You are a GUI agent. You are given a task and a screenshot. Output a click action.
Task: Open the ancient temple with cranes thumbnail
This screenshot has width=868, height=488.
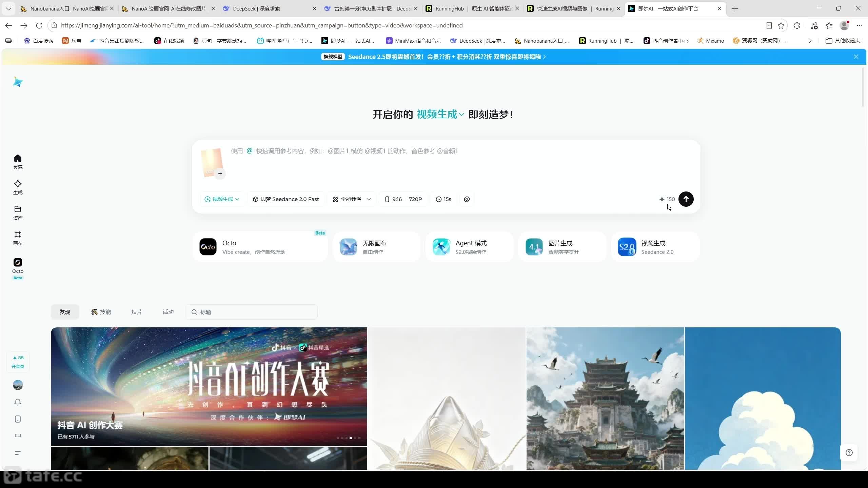pos(605,399)
